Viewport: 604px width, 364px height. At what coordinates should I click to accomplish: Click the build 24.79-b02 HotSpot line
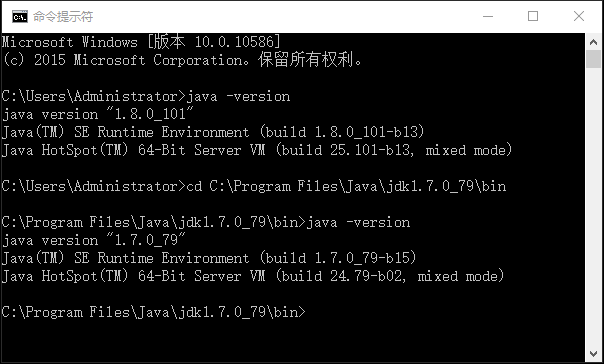253,276
